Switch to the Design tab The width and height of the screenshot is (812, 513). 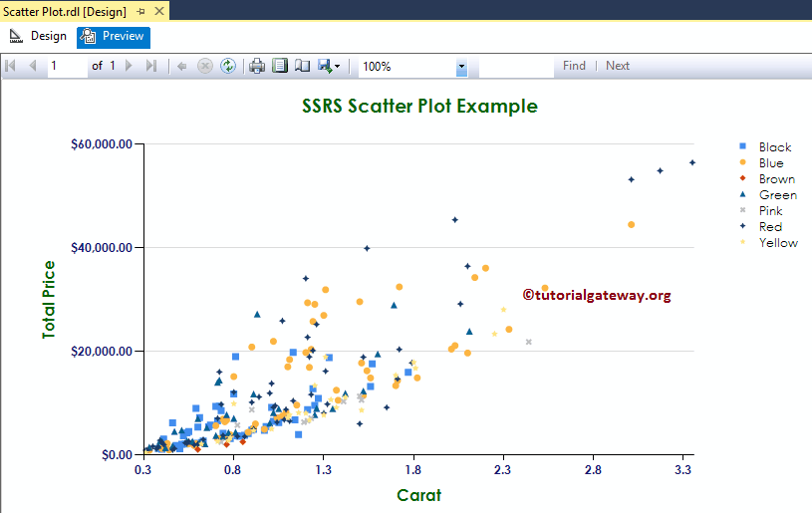[x=38, y=36]
